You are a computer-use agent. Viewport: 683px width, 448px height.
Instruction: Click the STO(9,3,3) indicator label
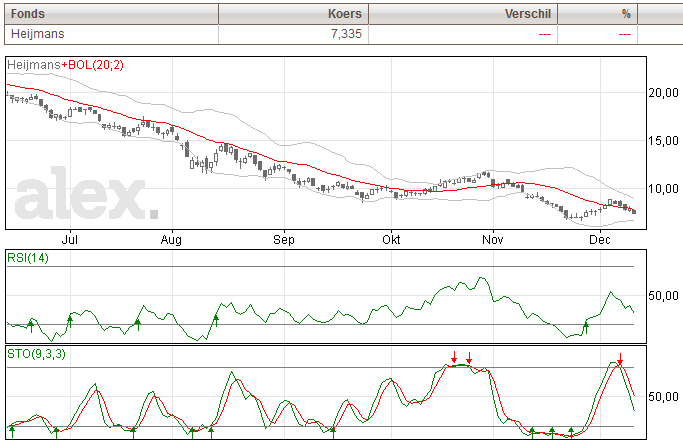pos(37,354)
